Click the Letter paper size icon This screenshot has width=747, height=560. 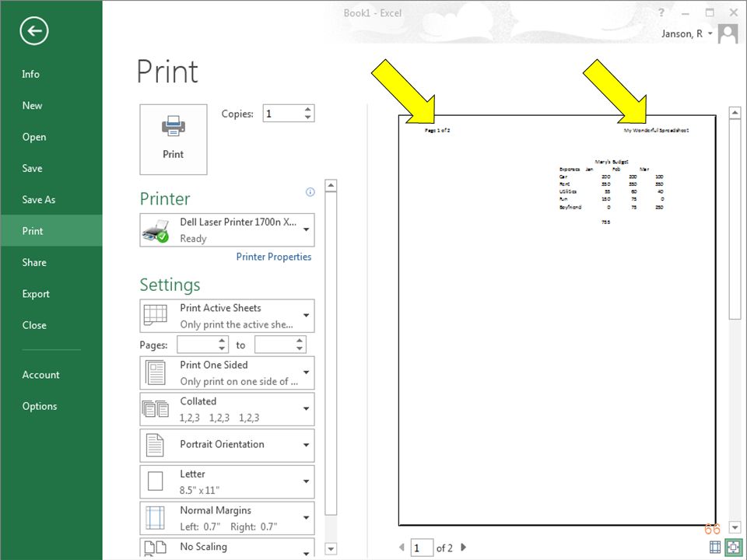(x=156, y=481)
